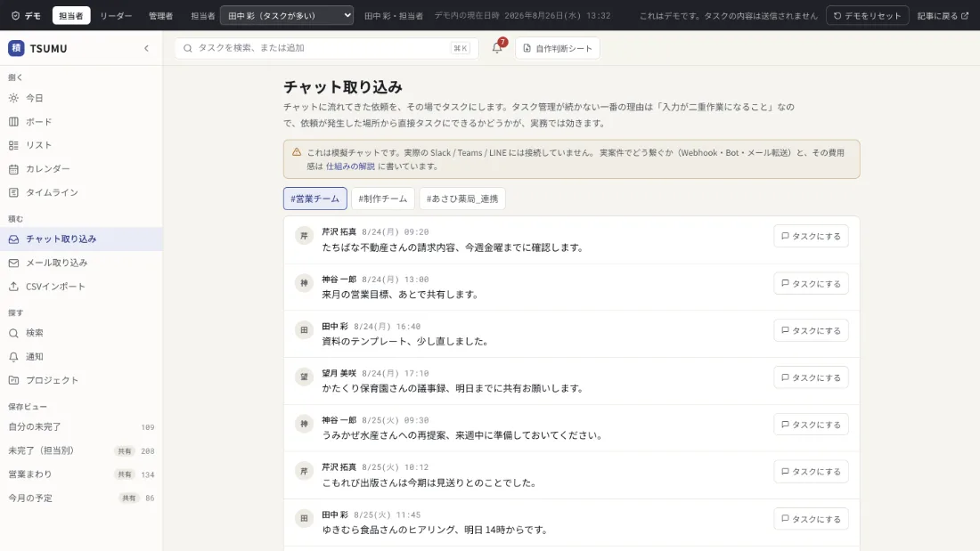Open the 今日 view in sidebar
The width and height of the screenshot is (980, 551).
(81, 98)
